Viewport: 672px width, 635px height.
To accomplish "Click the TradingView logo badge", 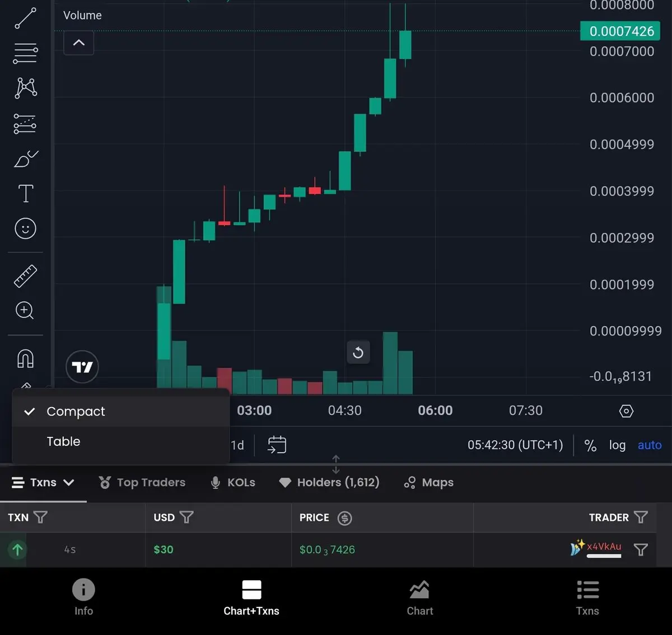I will pos(82,367).
